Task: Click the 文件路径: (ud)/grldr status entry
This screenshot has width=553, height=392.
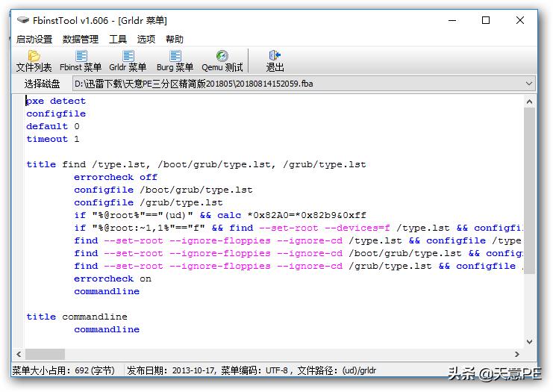Action: [x=337, y=370]
